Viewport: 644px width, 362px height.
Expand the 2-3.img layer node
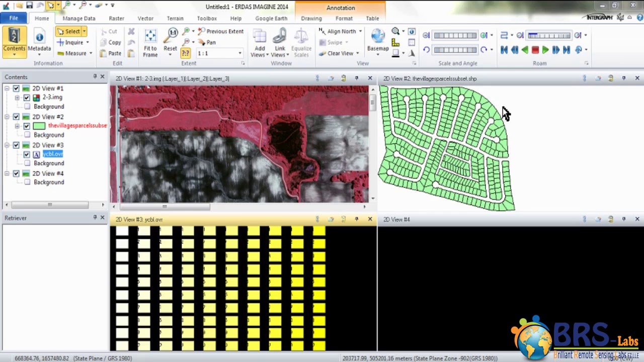(x=18, y=98)
